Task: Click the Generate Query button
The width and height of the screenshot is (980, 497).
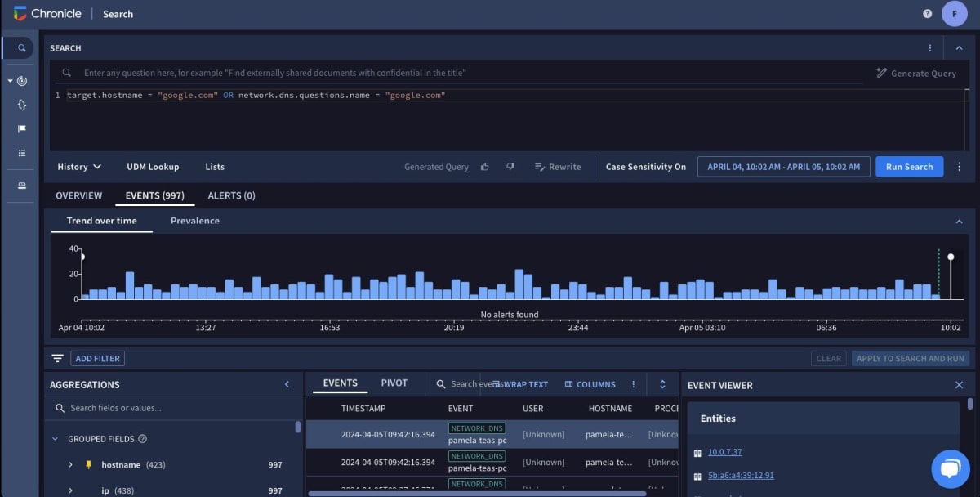Action: pyautogui.click(x=915, y=73)
